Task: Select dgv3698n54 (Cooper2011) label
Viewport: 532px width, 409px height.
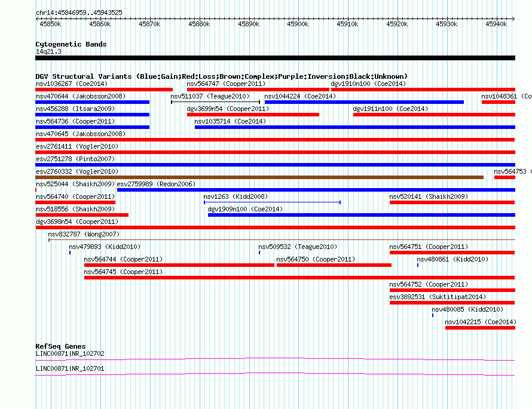Action: tap(77, 222)
